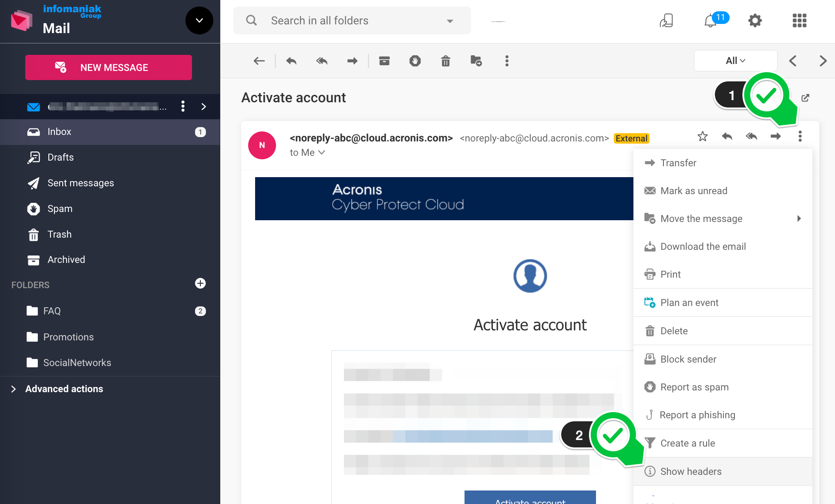The width and height of the screenshot is (835, 504).
Task: Open the Drafts folder
Action: tap(110, 158)
